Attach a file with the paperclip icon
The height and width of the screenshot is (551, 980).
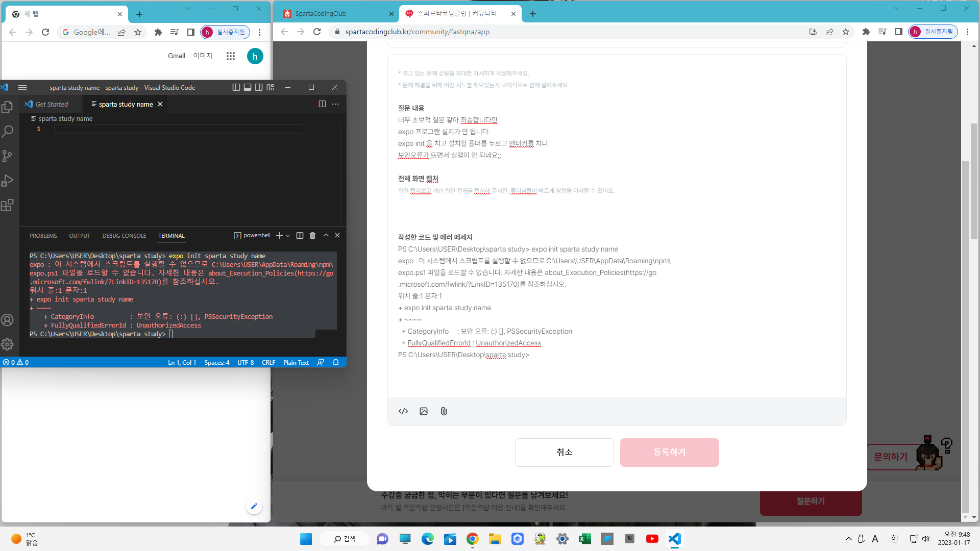[x=444, y=411]
